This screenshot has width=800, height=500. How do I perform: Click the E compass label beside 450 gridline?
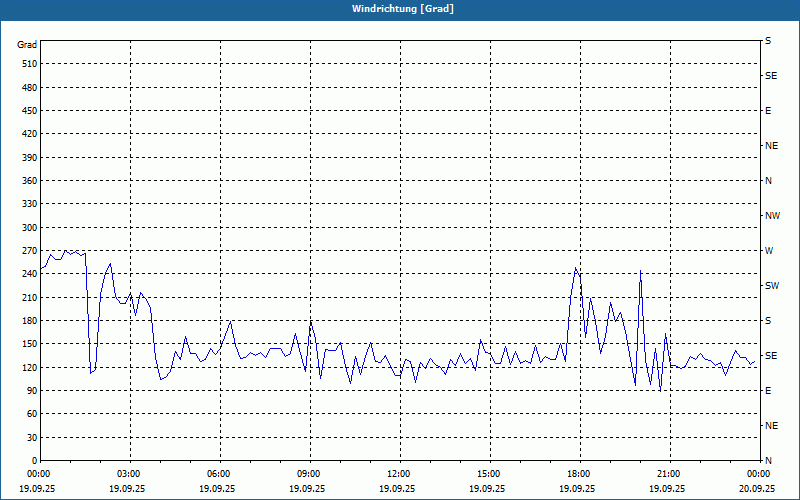coord(768,111)
